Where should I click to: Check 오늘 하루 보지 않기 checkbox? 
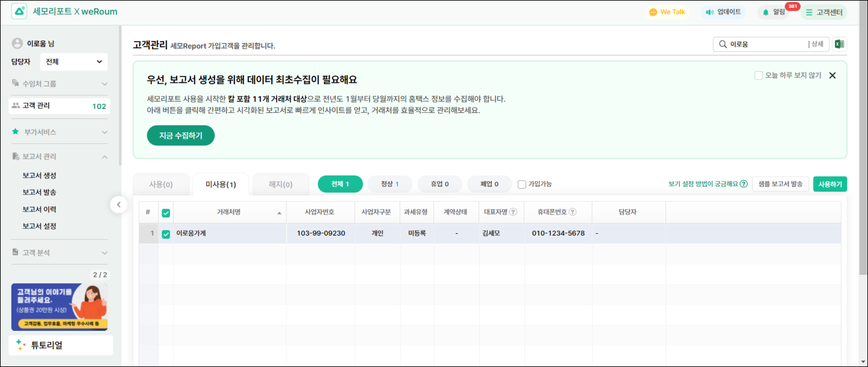759,75
